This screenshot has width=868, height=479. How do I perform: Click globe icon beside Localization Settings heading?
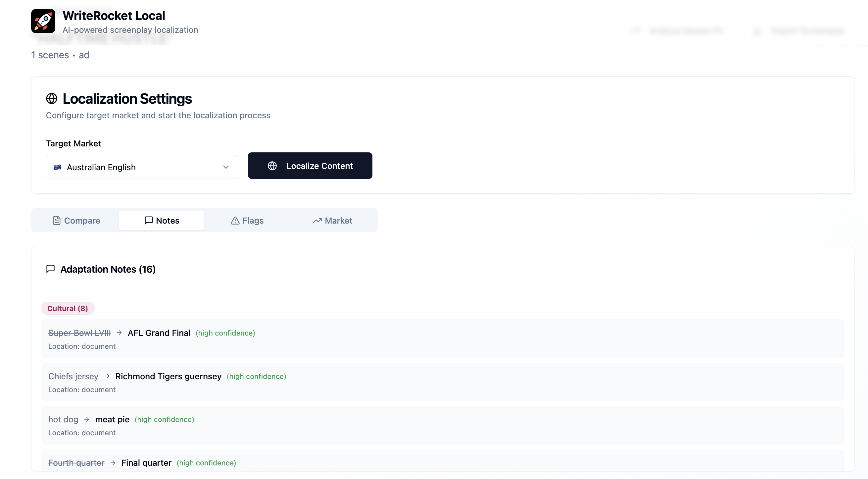click(52, 99)
